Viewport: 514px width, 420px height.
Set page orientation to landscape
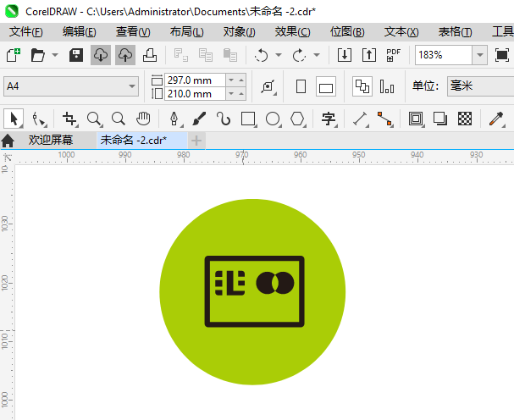coord(326,86)
